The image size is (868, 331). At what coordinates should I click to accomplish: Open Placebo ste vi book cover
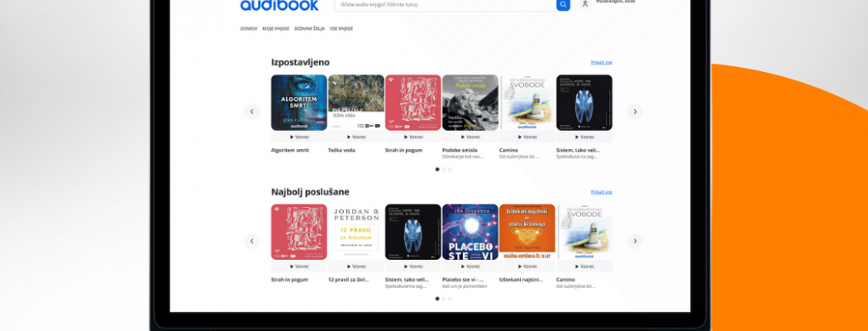click(470, 232)
